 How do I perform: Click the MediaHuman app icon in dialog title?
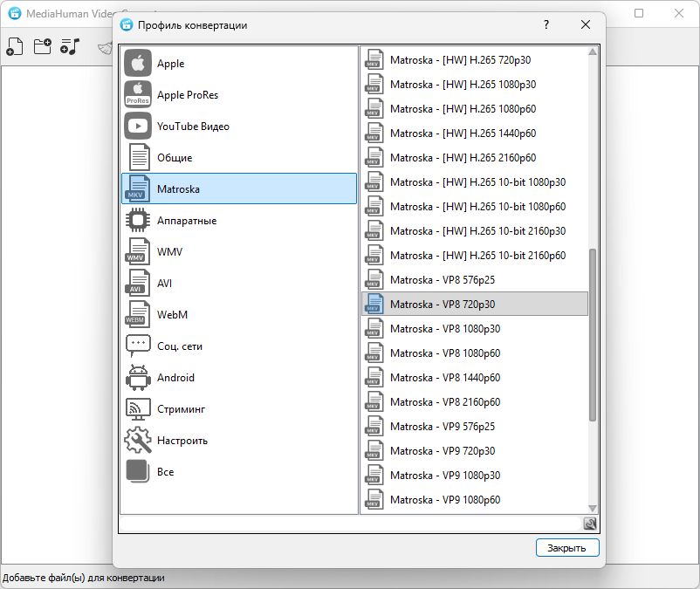coord(127,25)
